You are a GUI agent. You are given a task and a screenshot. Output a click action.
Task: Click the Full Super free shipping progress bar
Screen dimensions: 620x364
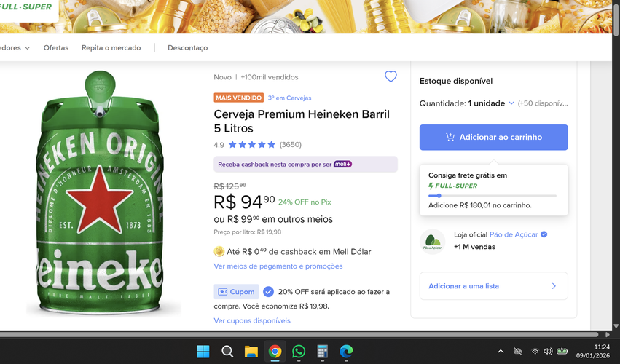(x=493, y=196)
